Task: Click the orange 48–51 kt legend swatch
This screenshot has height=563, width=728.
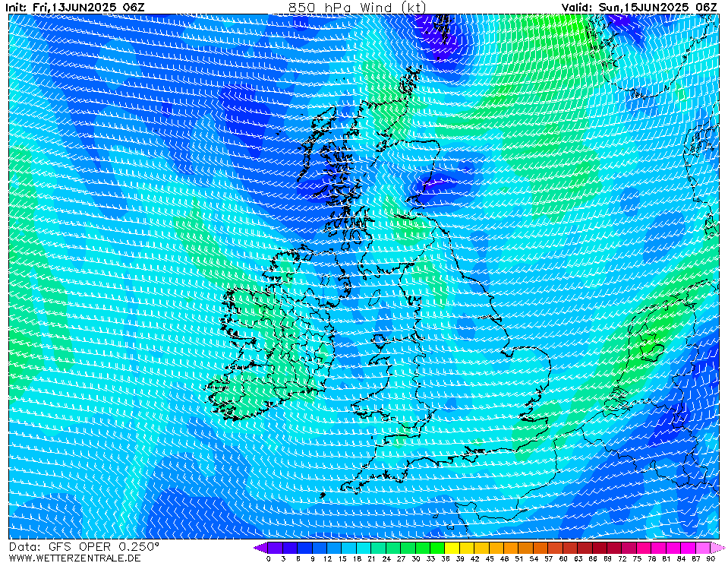Action: [511, 548]
